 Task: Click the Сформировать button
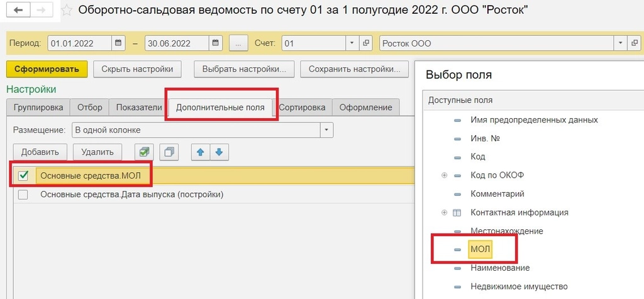point(47,69)
